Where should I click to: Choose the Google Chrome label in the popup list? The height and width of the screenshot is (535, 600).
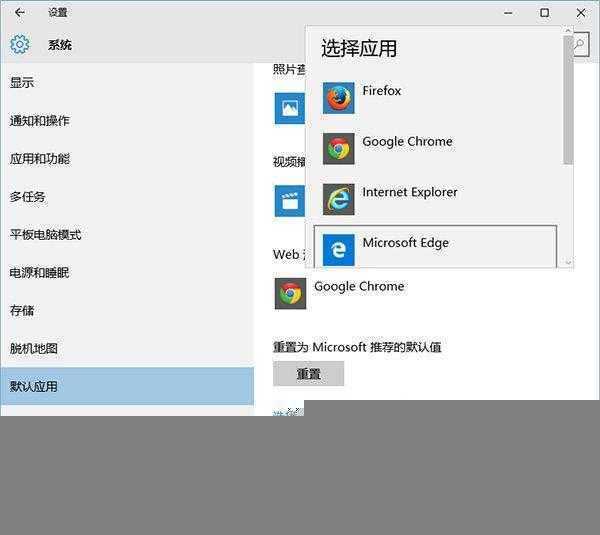407,142
